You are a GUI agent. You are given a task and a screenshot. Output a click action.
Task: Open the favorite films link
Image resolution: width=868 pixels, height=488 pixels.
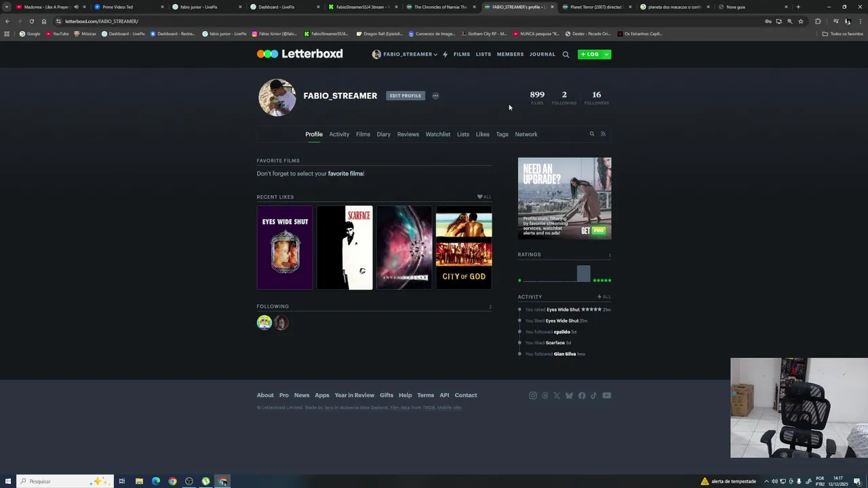click(x=345, y=174)
